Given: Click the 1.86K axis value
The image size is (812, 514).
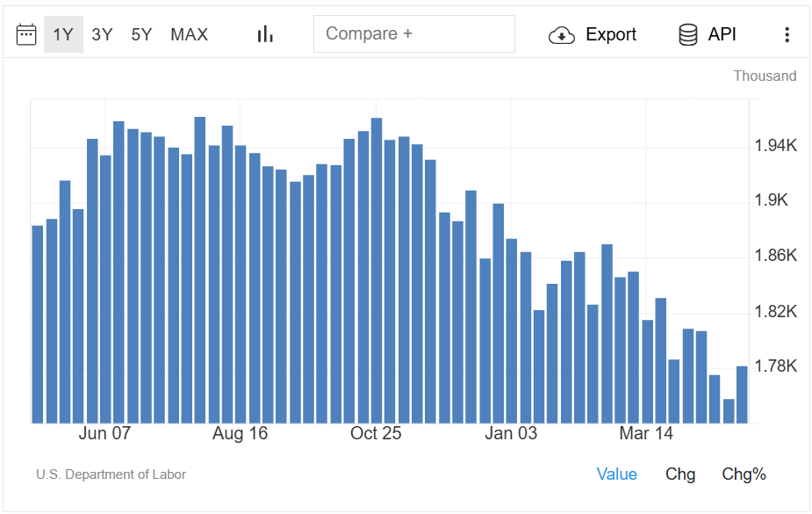Looking at the screenshot, I should 775,256.
